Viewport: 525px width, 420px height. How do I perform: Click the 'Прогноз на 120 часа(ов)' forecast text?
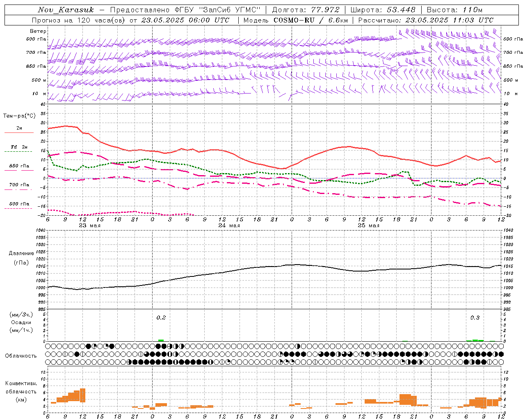coord(79,20)
